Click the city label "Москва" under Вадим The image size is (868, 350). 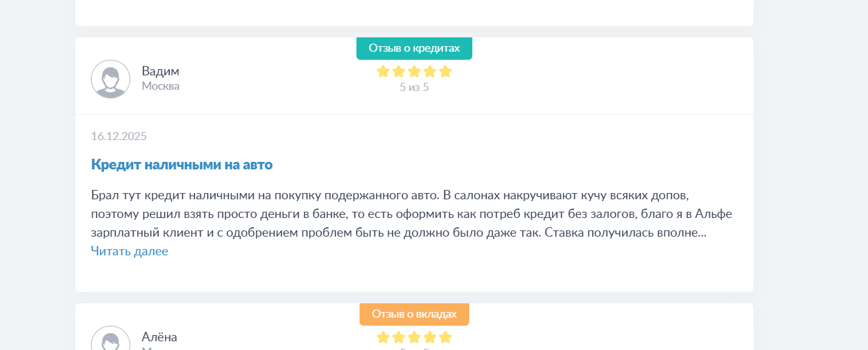[161, 86]
